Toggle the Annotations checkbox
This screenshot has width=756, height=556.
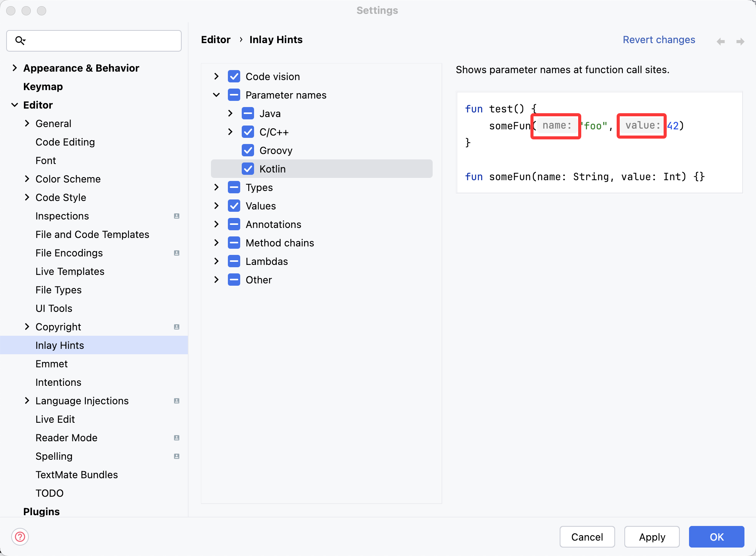pyautogui.click(x=234, y=224)
